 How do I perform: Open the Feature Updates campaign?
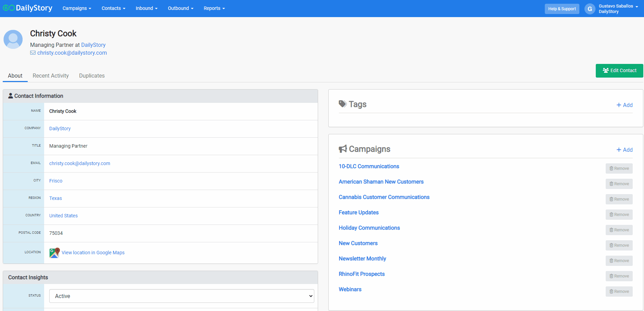tap(358, 213)
